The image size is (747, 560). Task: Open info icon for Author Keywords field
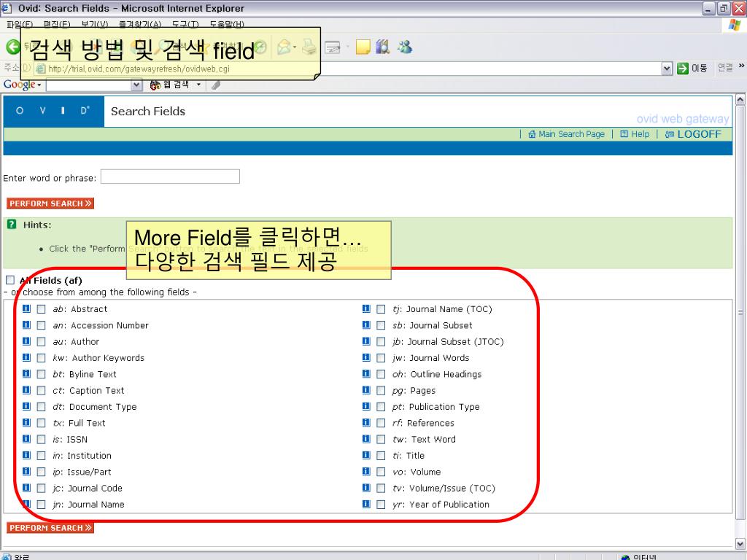point(27,357)
